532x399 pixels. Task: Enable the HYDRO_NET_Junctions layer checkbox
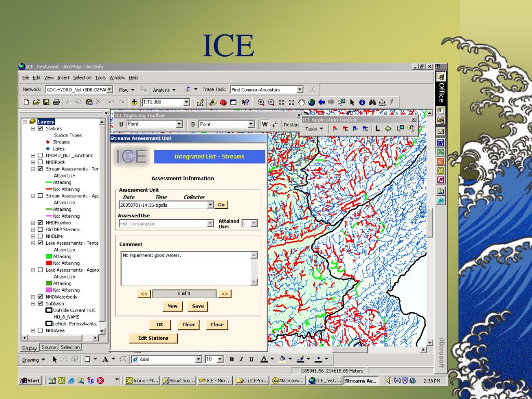coord(40,155)
